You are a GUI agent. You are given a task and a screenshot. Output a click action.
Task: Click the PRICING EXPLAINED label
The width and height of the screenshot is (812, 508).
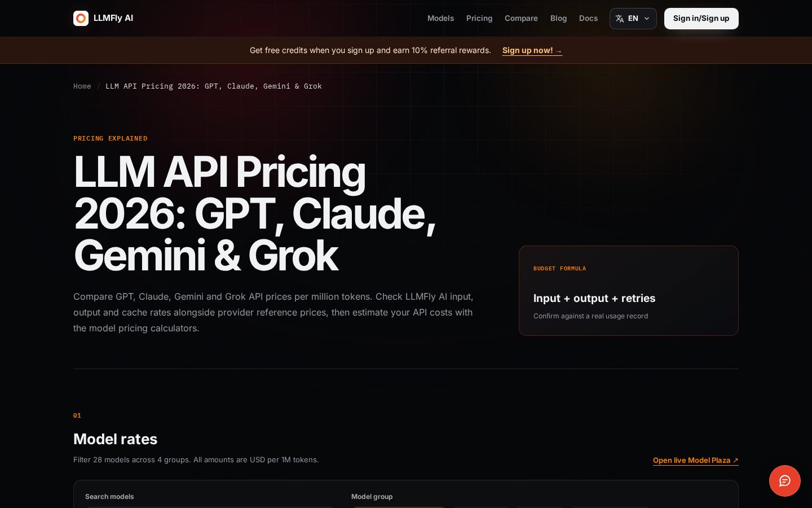111,138
